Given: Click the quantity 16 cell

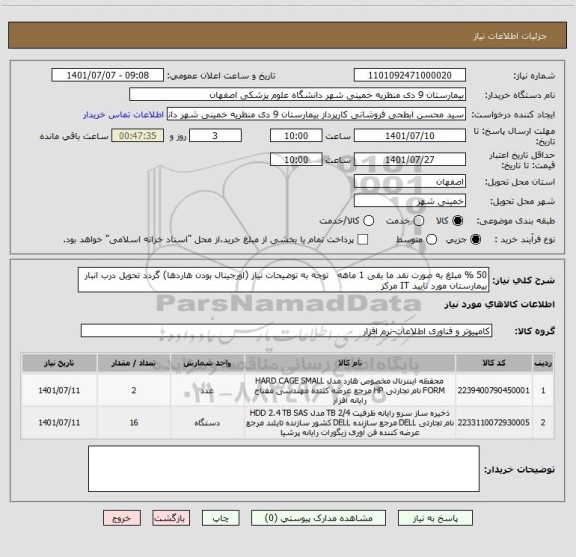Looking at the screenshot, I should point(134,423).
